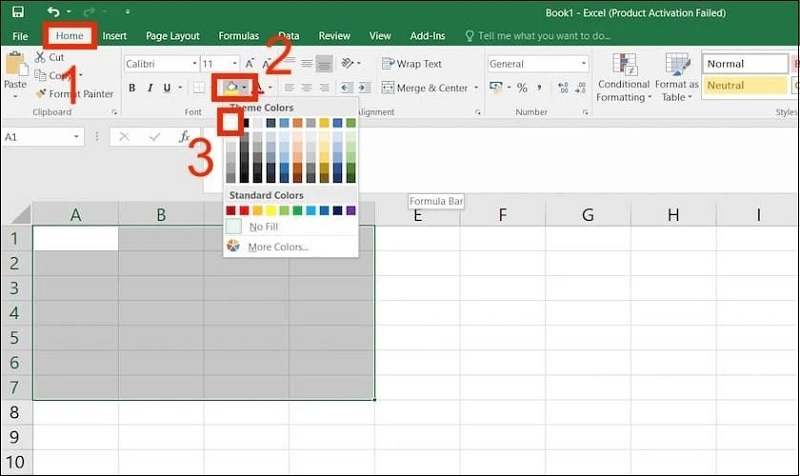The height and width of the screenshot is (476, 800).
Task: Click the Format Painter brush
Action: [x=41, y=94]
